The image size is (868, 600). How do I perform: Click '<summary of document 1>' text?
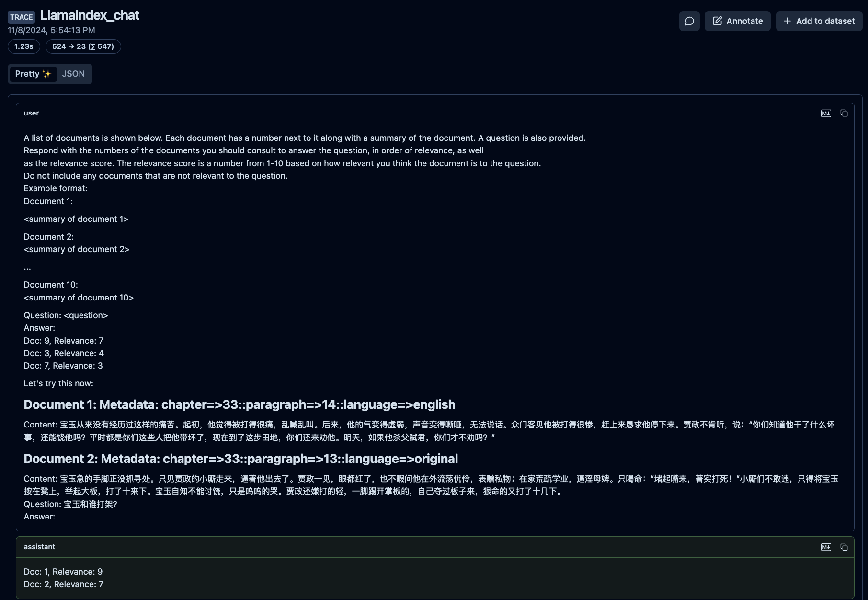(76, 219)
